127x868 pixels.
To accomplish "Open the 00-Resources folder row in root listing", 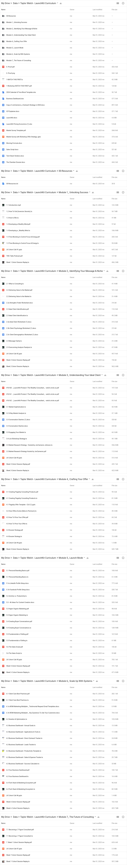I will 63,16.
